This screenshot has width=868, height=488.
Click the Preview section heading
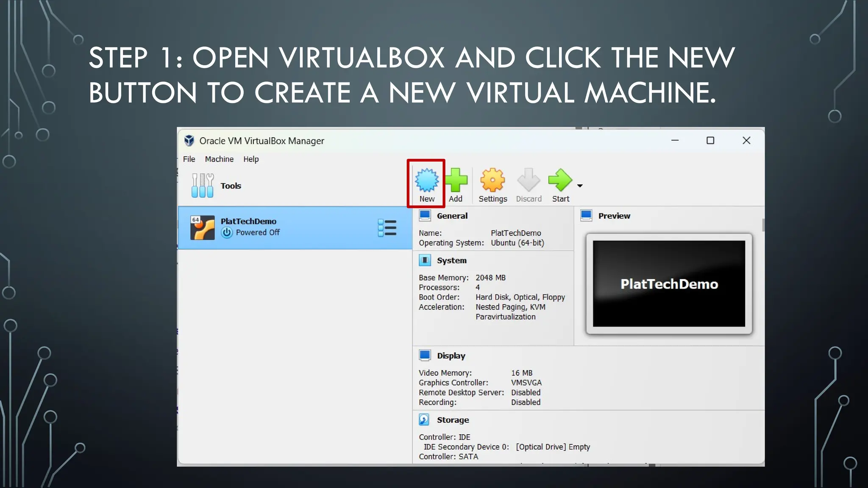[x=614, y=216]
